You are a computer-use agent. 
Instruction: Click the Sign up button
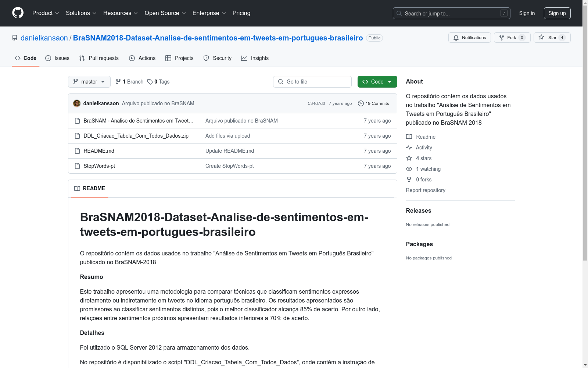557,13
